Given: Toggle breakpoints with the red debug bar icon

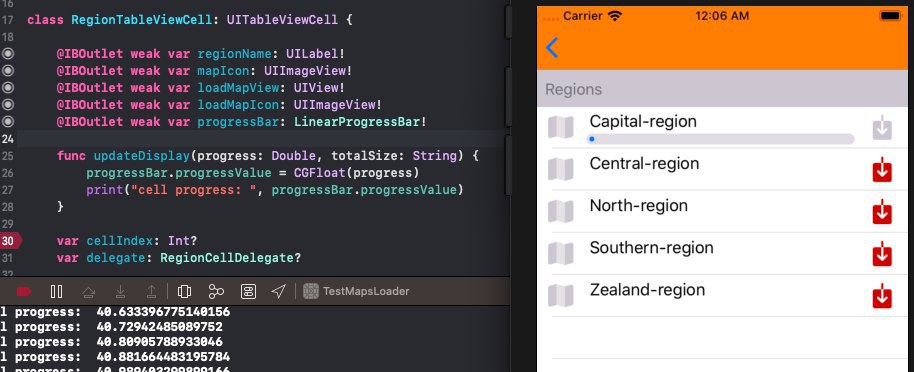Looking at the screenshot, I should 24,291.
